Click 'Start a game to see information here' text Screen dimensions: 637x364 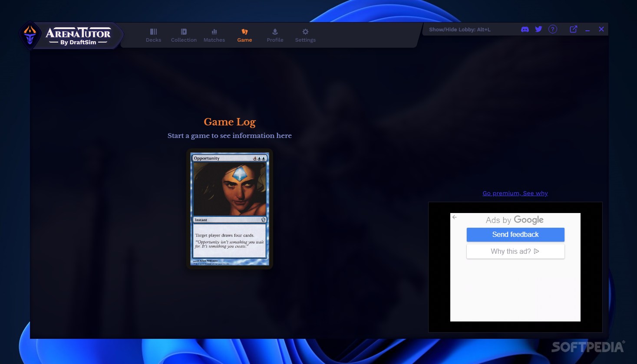pos(230,136)
